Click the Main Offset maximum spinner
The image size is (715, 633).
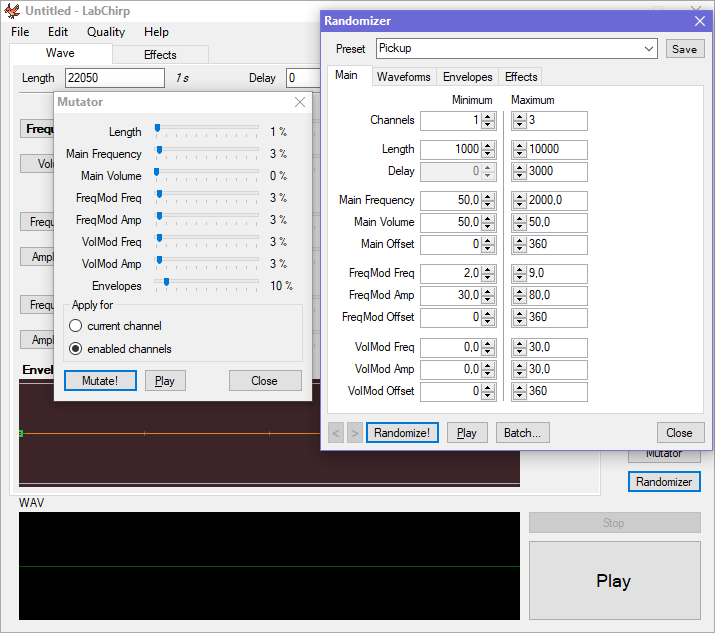(x=519, y=244)
